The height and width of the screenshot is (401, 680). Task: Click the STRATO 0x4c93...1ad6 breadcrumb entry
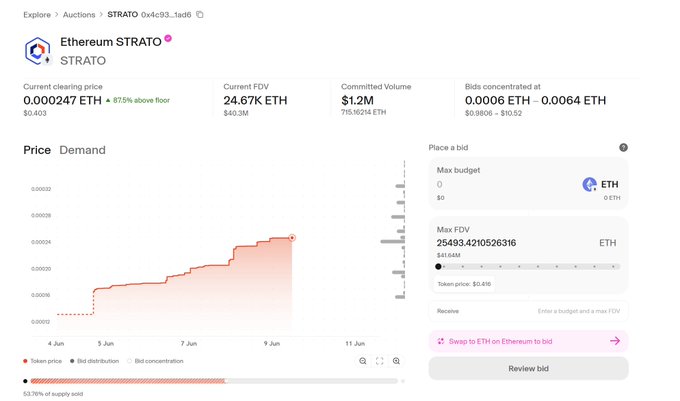149,14
